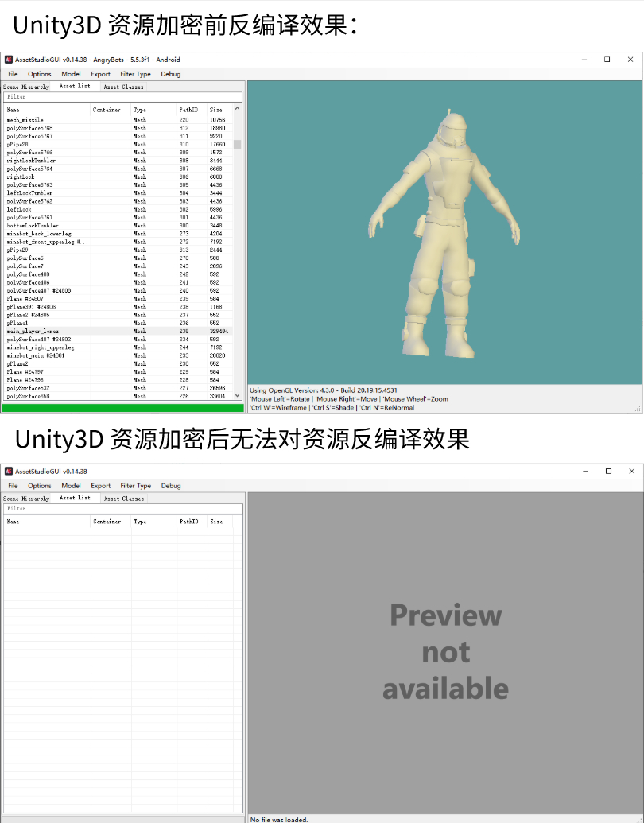644x823 pixels.
Task: Click the Filter field in the upper window
Action: pos(122,97)
